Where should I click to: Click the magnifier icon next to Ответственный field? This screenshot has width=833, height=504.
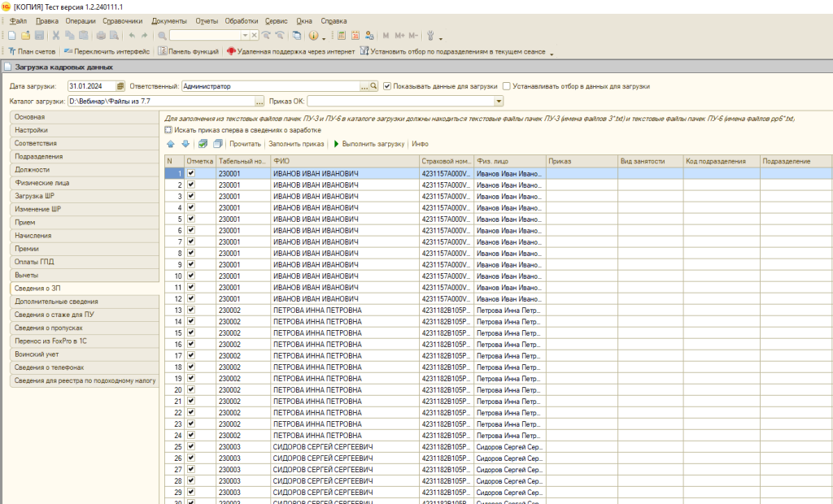(x=374, y=86)
